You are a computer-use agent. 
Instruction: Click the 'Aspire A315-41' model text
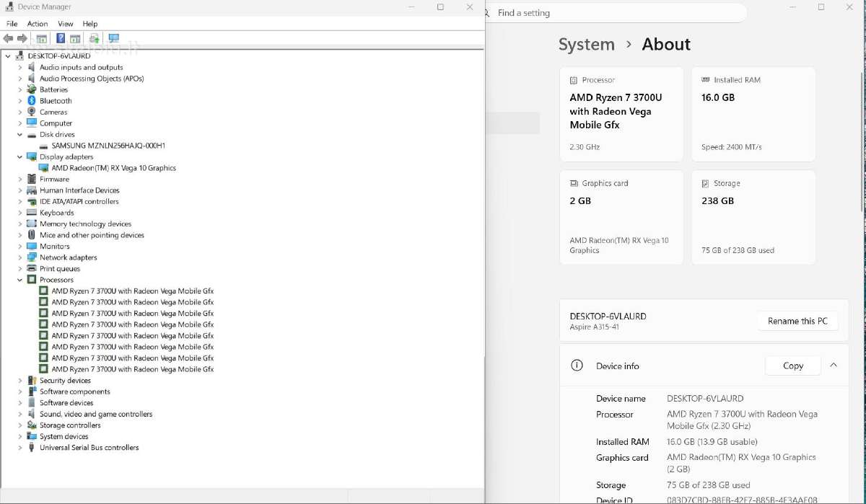(595, 327)
